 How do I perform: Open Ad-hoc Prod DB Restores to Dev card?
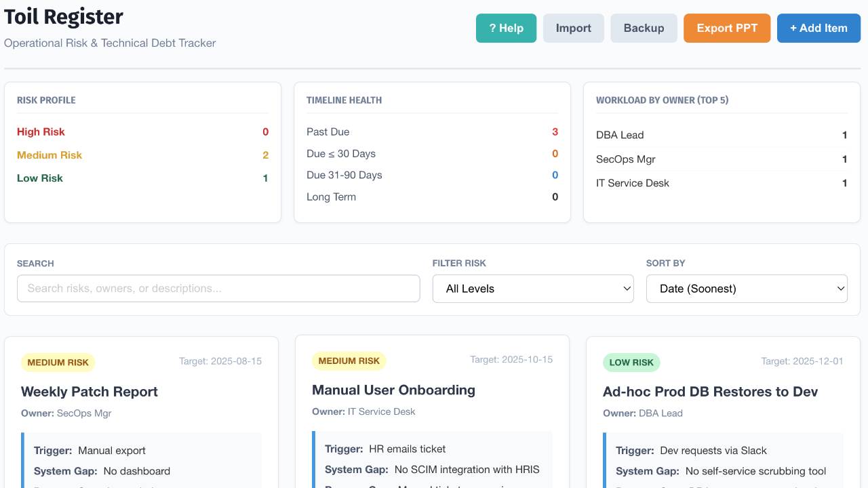(x=710, y=391)
